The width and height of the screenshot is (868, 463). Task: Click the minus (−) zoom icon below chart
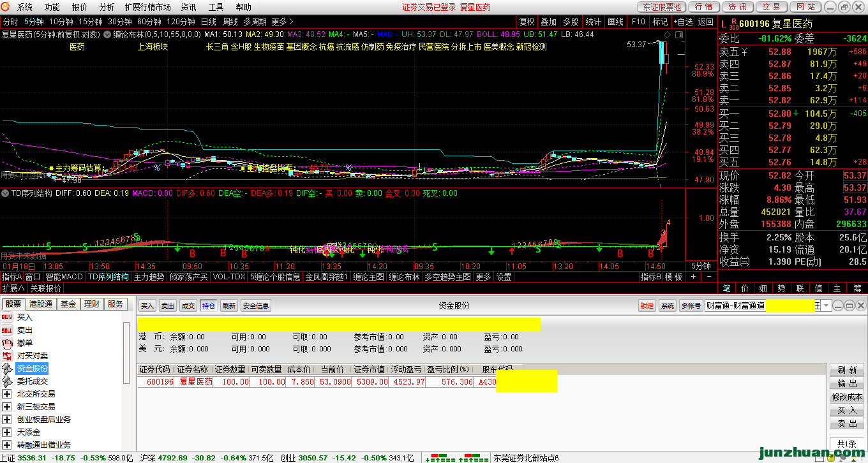(710, 277)
